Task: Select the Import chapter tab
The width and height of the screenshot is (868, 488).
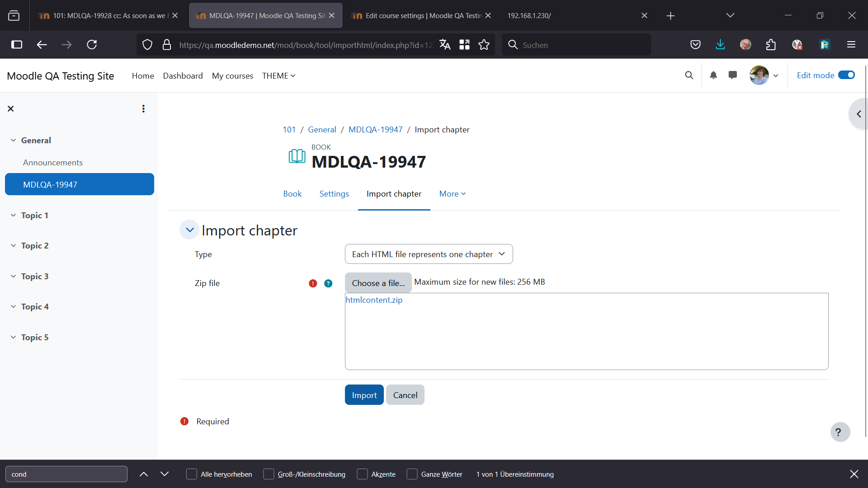Action: 394,194
